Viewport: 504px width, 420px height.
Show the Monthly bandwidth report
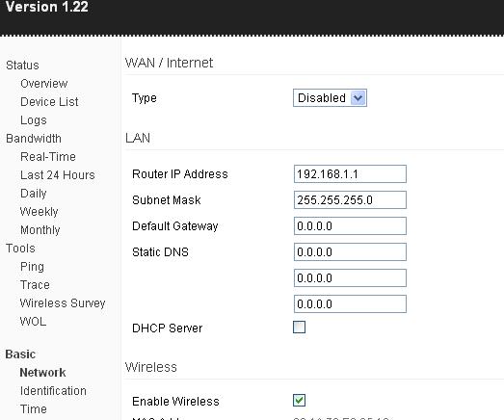[40, 230]
